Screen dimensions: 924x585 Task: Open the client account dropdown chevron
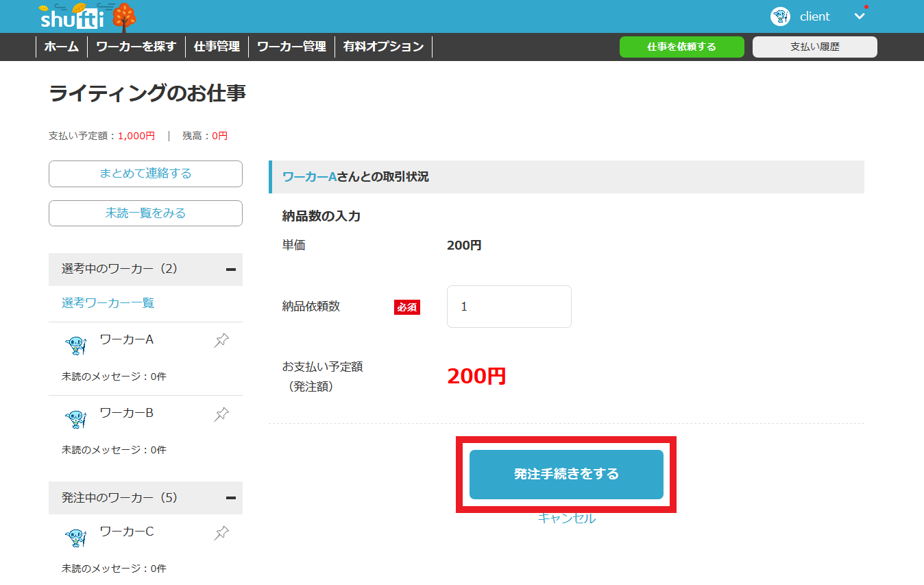click(860, 16)
